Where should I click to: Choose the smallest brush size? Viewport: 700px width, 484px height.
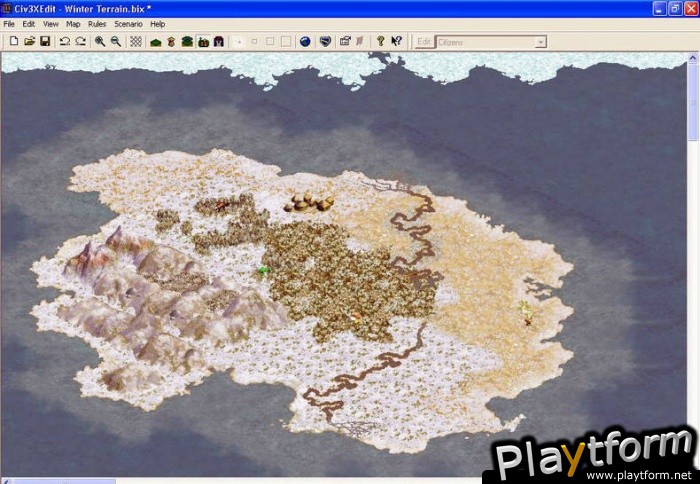(x=239, y=42)
